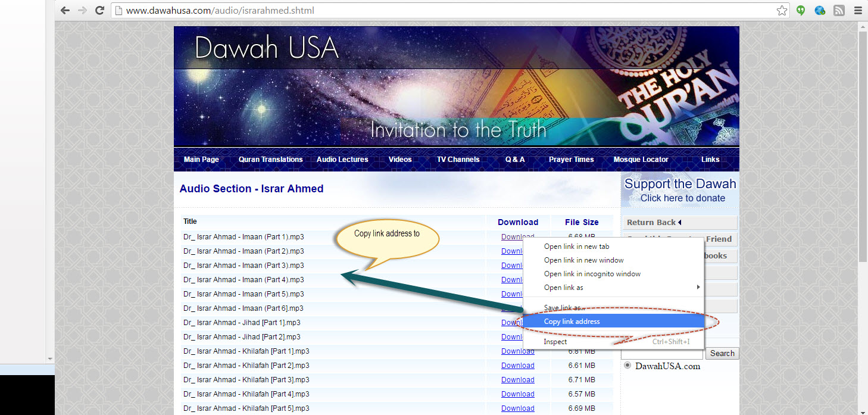Select 'Copy link address' in the context menu

click(614, 322)
